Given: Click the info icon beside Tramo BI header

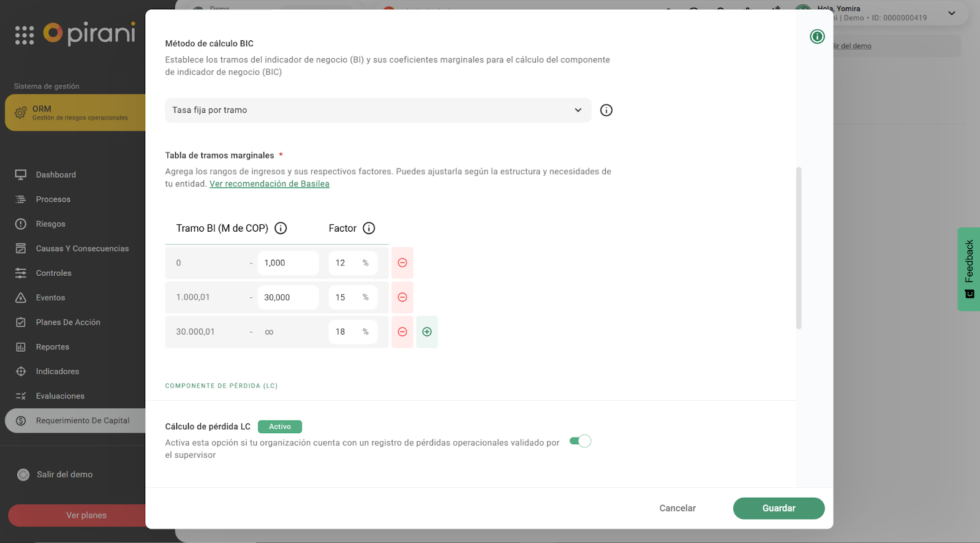Looking at the screenshot, I should click(x=281, y=228).
